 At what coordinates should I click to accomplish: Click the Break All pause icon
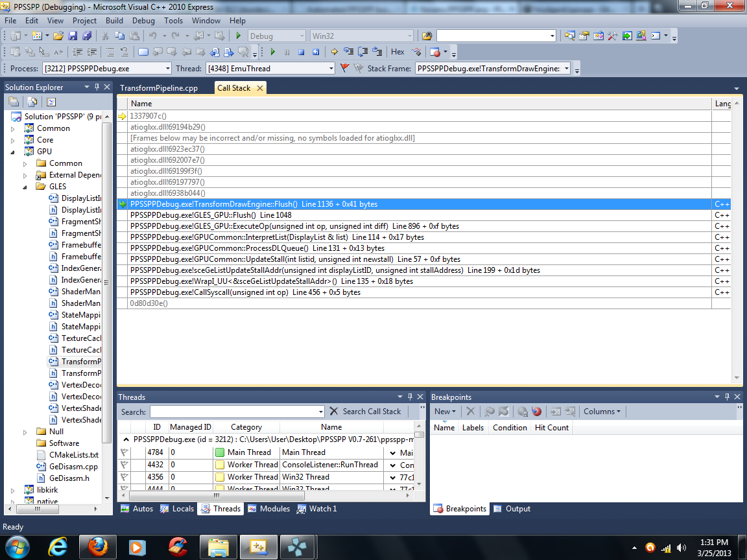(x=287, y=52)
